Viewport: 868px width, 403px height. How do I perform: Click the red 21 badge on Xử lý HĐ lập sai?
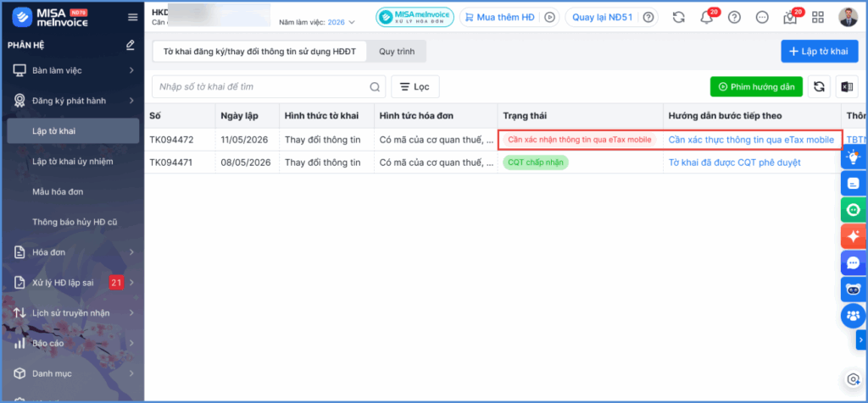click(x=116, y=283)
